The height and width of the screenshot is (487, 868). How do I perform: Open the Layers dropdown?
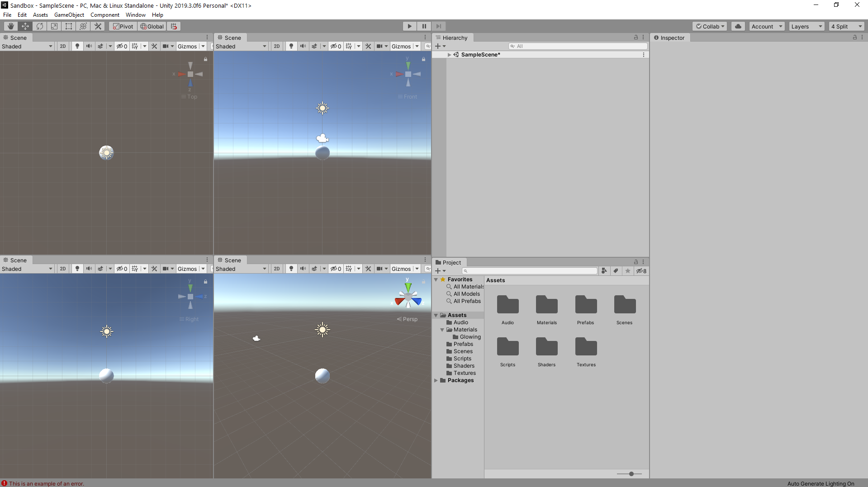806,26
